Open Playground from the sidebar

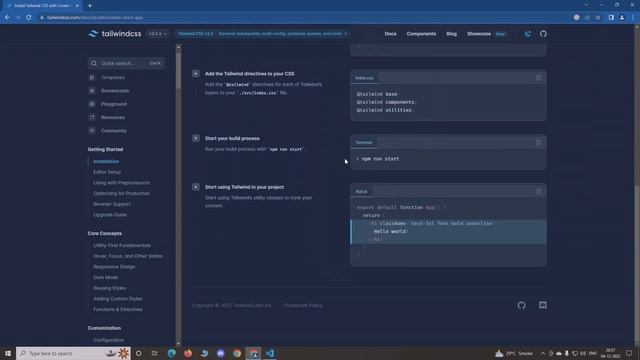click(x=113, y=104)
